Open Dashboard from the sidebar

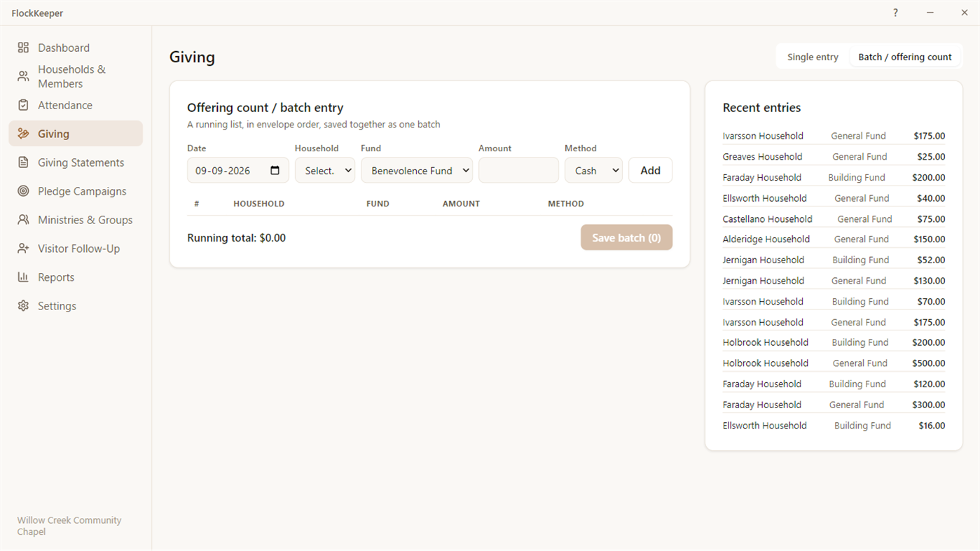point(76,48)
